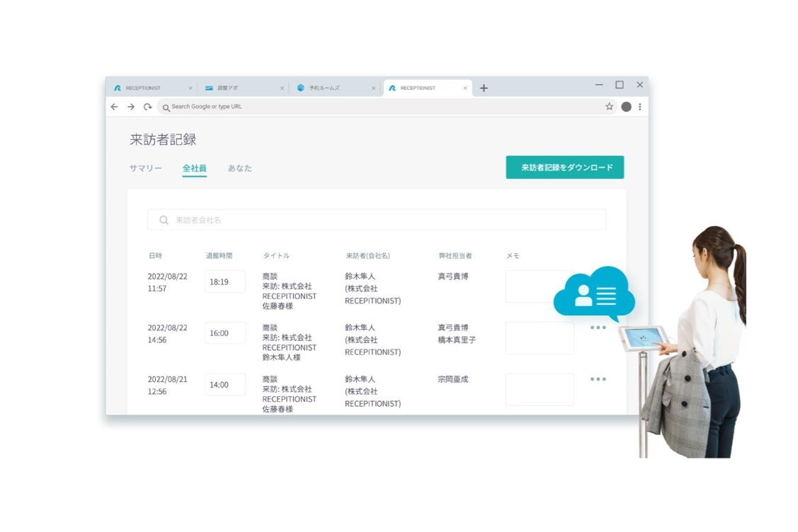This screenshot has height=532, width=798.
Task: Edit the 18:19 checkout time field
Action: click(x=225, y=282)
